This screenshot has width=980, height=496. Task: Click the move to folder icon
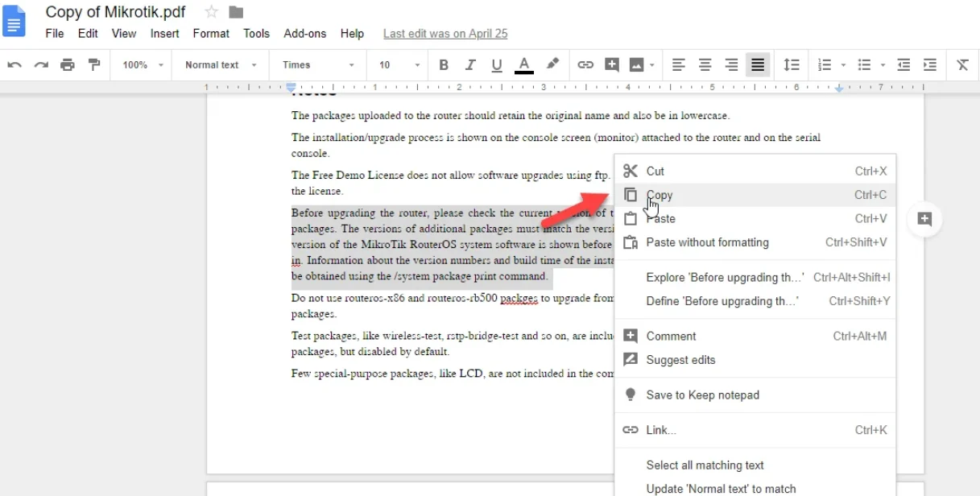236,12
